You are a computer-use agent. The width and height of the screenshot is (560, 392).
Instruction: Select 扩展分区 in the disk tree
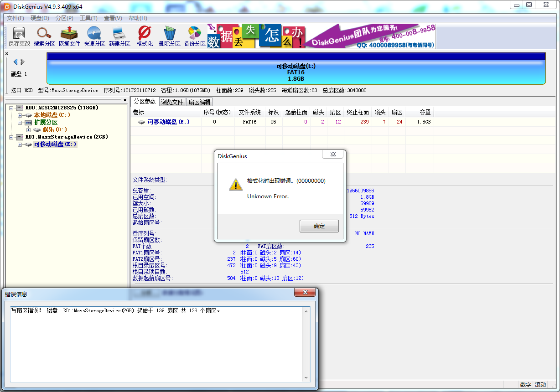(x=46, y=123)
